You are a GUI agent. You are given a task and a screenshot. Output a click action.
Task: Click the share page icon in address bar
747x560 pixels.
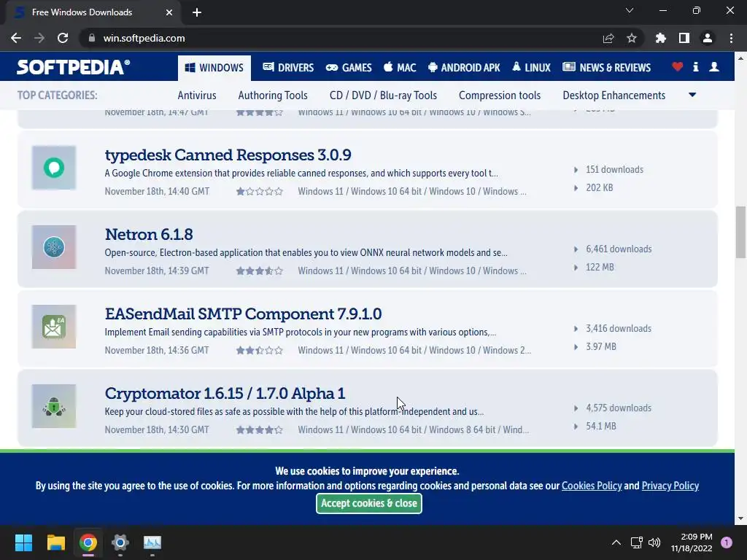608,38
